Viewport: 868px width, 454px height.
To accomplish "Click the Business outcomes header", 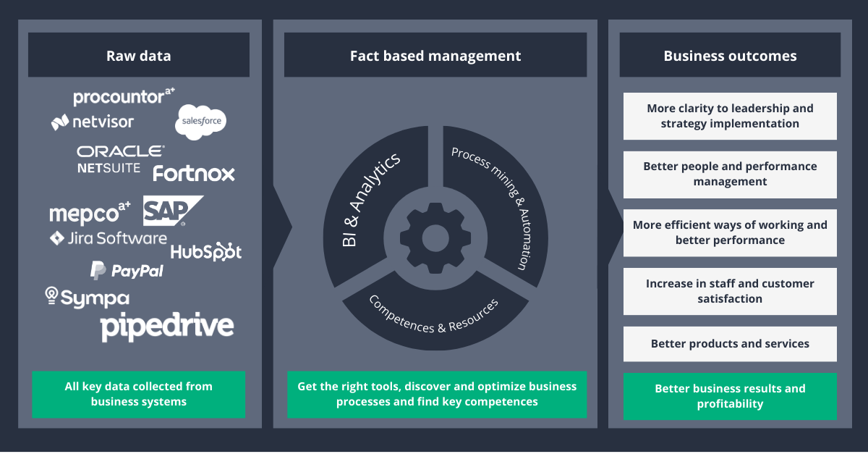I will click(x=729, y=55).
